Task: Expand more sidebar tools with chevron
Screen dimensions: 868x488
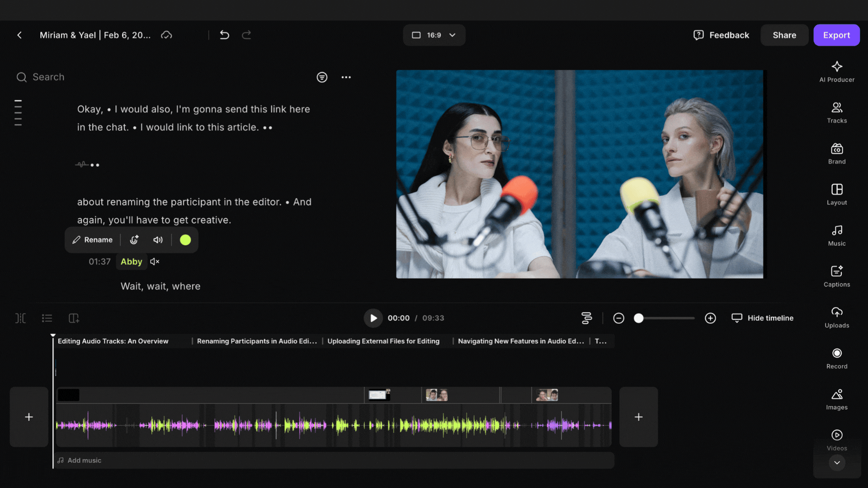Action: [837, 463]
